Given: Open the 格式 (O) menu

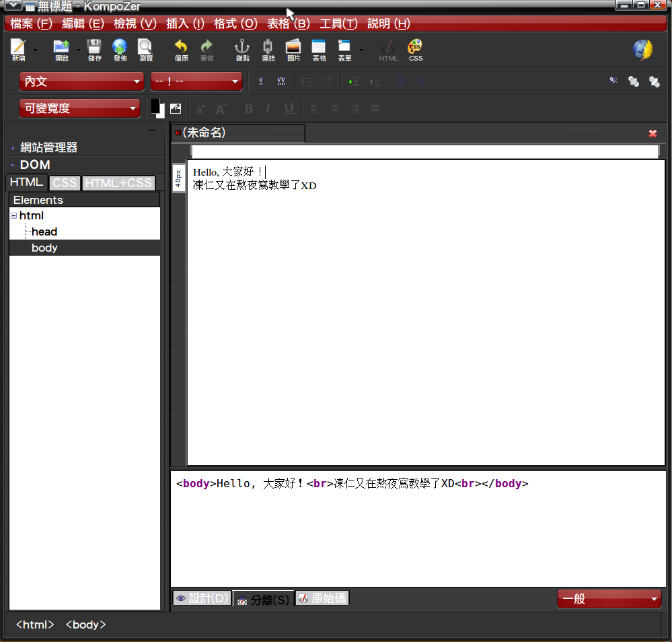Looking at the screenshot, I should [x=235, y=24].
